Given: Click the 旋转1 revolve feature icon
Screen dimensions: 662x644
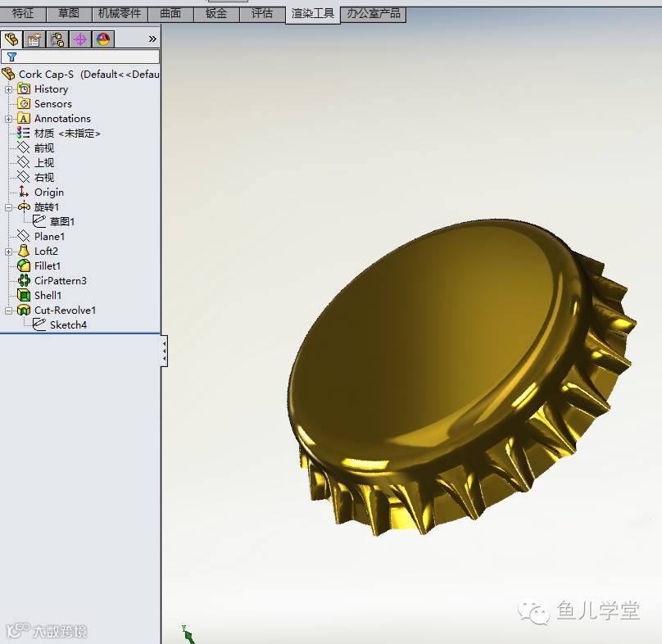Looking at the screenshot, I should (24, 207).
